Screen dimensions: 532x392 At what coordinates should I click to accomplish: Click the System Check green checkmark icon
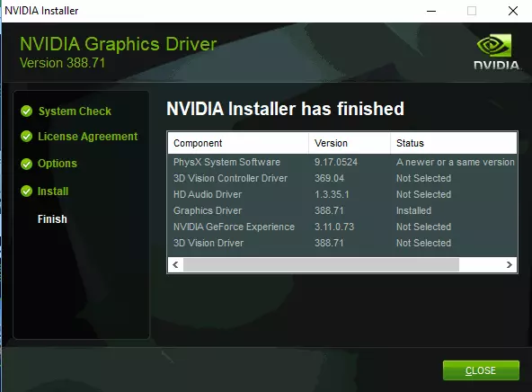(26, 111)
